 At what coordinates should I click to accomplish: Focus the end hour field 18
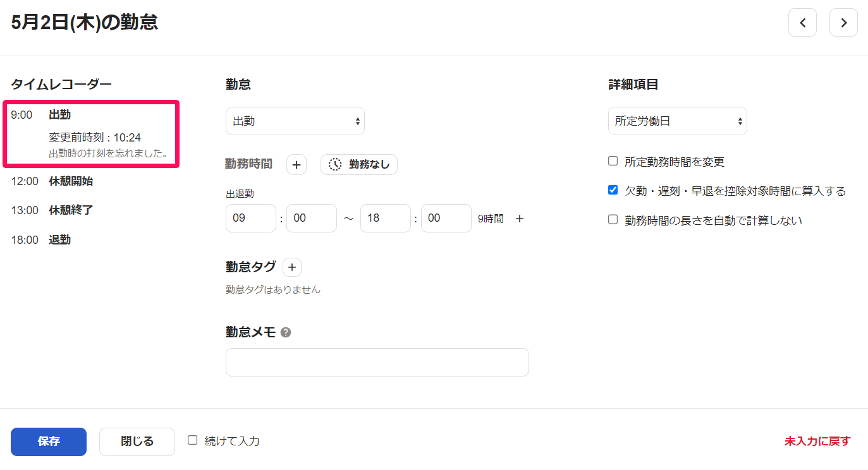pyautogui.click(x=386, y=218)
